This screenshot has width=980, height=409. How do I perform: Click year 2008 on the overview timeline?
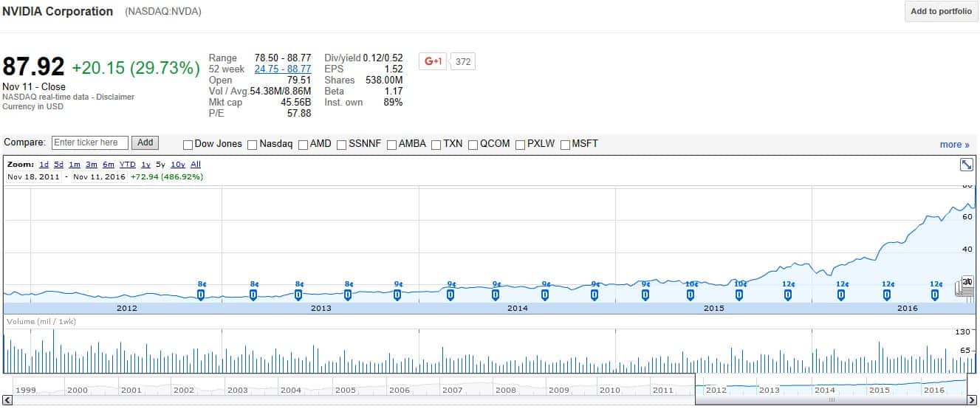(x=506, y=390)
